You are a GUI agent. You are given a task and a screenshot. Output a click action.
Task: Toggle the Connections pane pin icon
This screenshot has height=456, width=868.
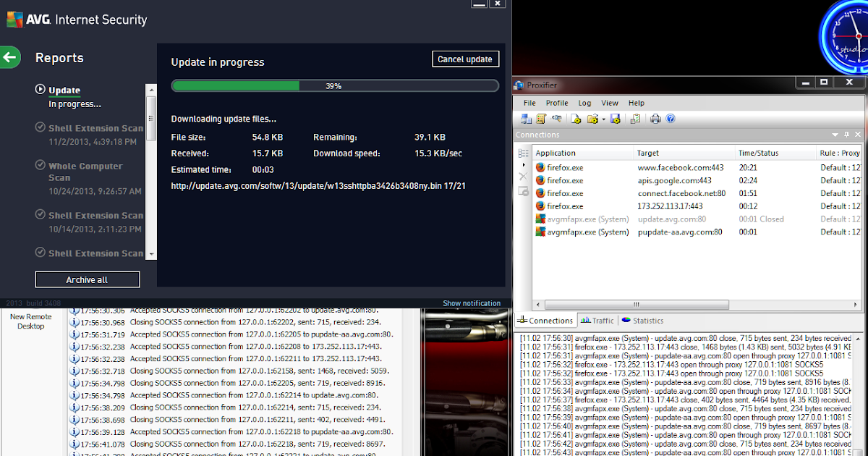847,135
